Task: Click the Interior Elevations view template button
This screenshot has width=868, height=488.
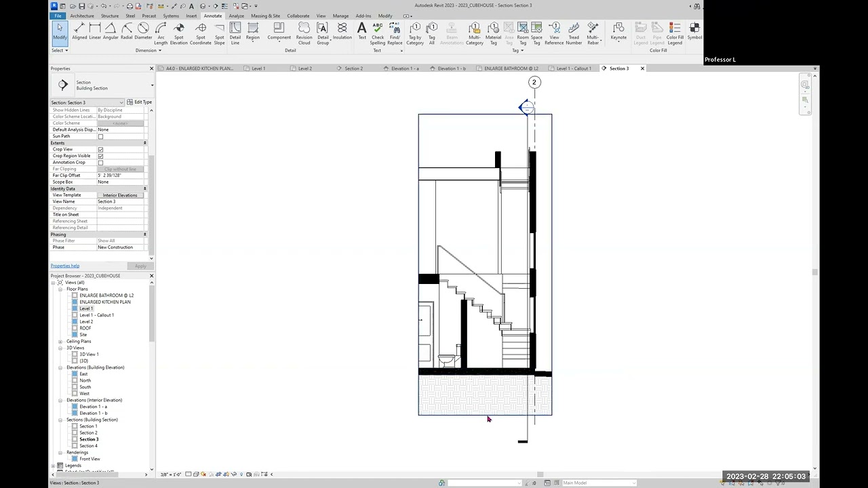Action: (120, 195)
